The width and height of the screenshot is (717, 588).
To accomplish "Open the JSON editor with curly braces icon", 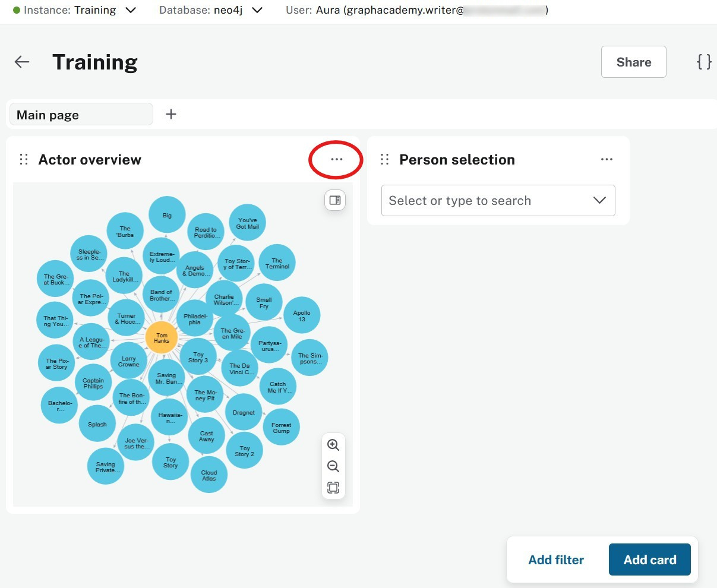I will click(704, 61).
